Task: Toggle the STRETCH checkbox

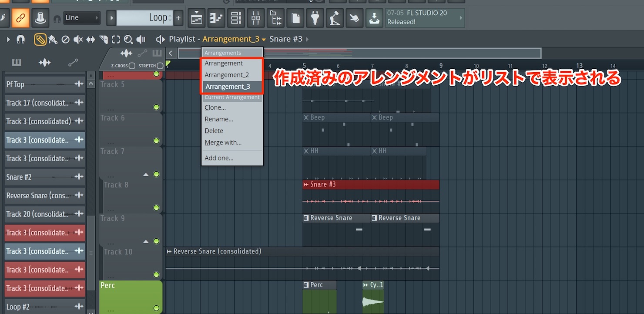Action: pos(160,66)
